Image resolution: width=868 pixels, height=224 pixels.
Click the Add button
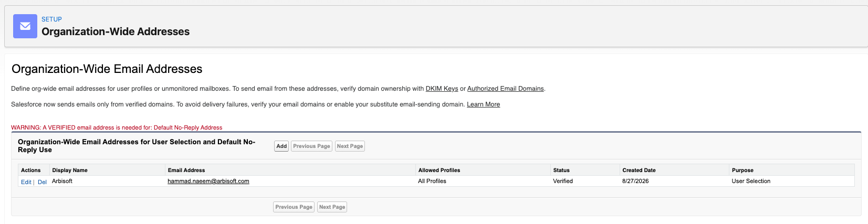pyautogui.click(x=281, y=146)
